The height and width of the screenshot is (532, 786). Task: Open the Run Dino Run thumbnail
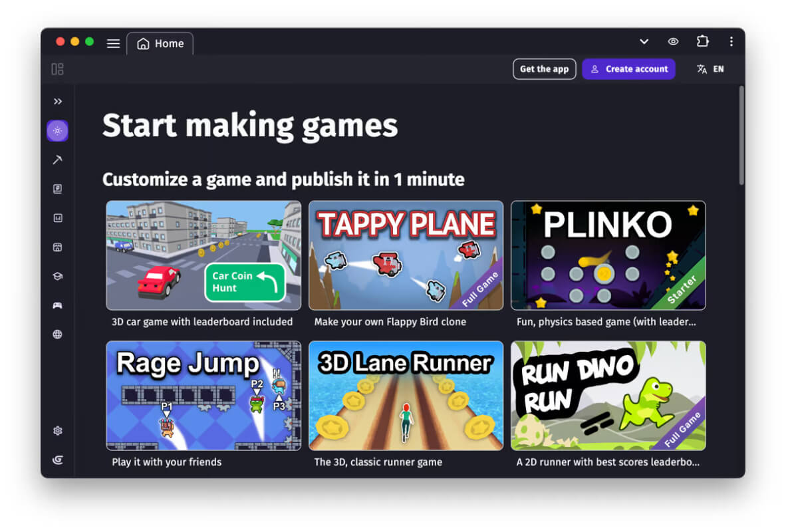coord(608,396)
